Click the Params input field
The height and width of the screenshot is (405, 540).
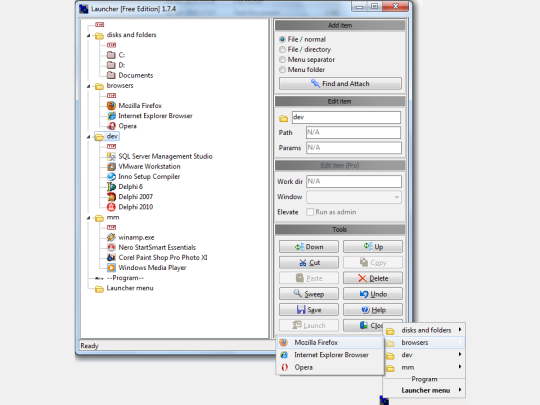pyautogui.click(x=354, y=148)
